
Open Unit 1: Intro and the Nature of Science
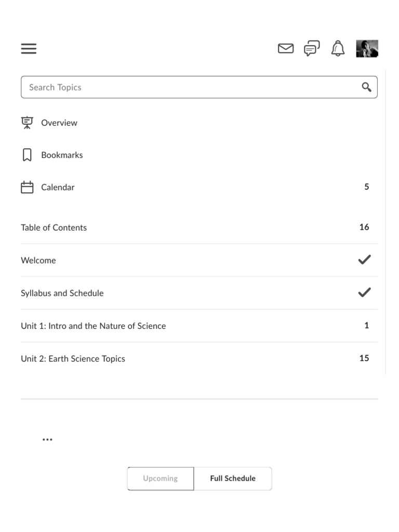[199, 326]
